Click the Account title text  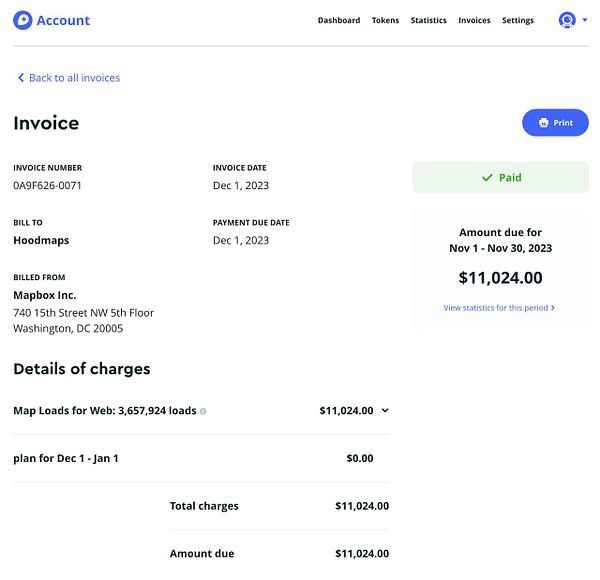[x=63, y=20]
